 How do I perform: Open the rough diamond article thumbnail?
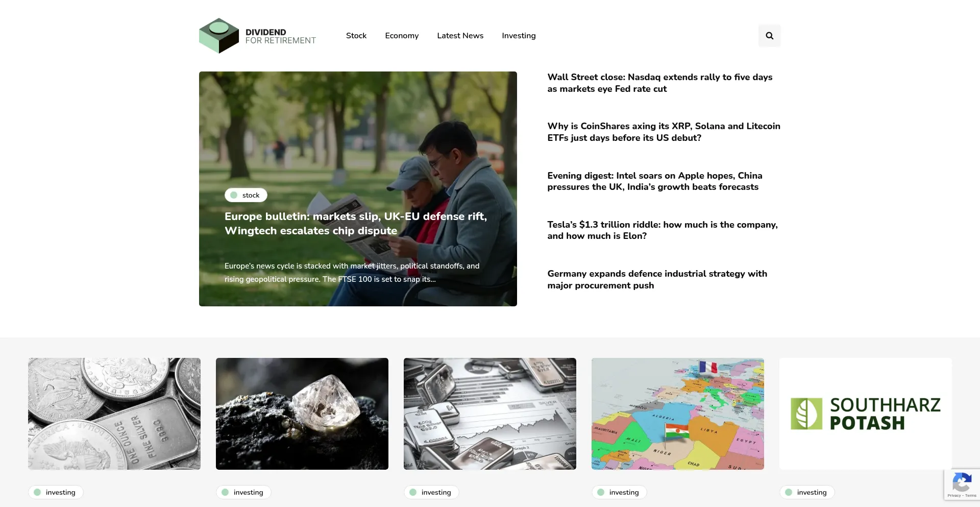click(x=302, y=414)
